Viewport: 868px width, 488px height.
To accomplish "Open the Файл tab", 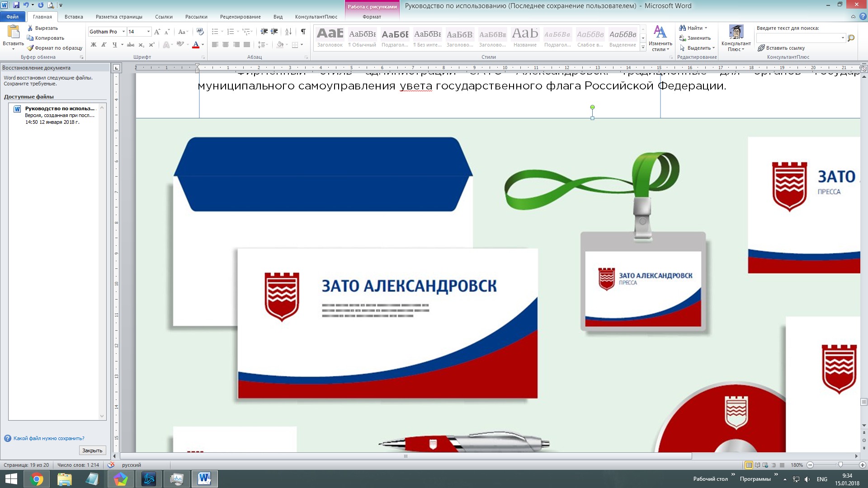I will click(x=13, y=17).
